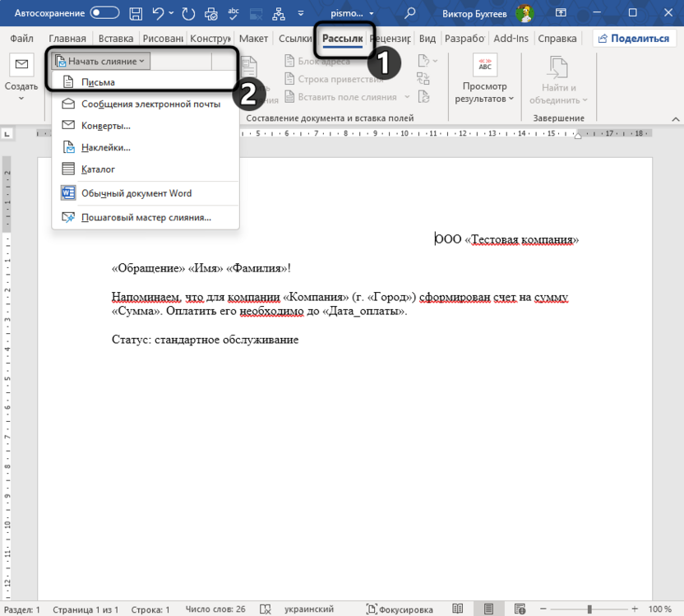Click the Save icon in title bar
Screen dimensions: 684x616
point(136,13)
